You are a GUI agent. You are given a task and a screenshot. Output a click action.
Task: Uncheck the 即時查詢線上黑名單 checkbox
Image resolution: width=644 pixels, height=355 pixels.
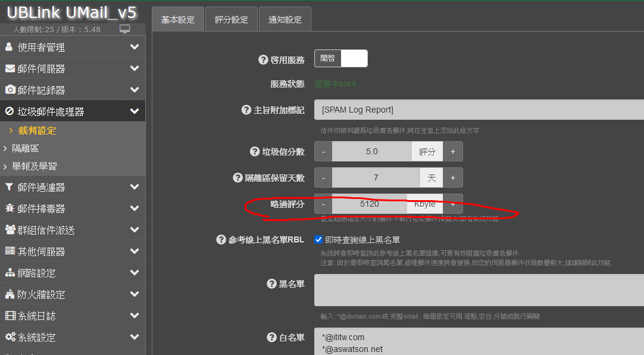pos(318,240)
